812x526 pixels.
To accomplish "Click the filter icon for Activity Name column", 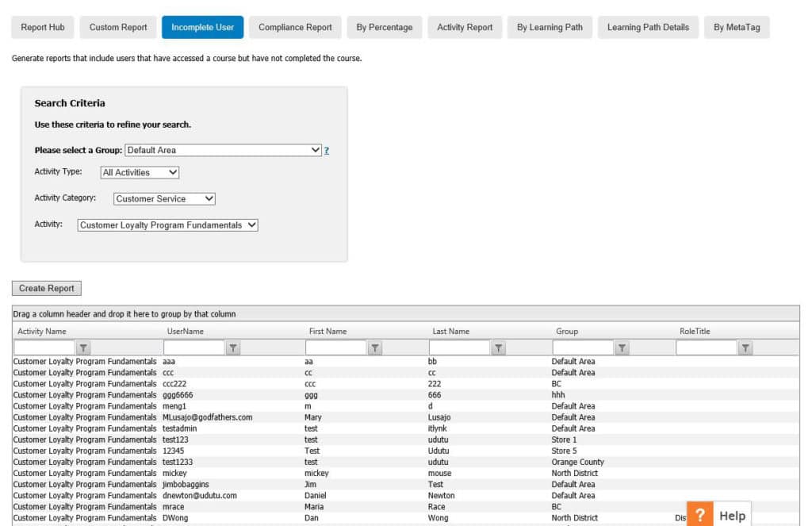I will 84,347.
